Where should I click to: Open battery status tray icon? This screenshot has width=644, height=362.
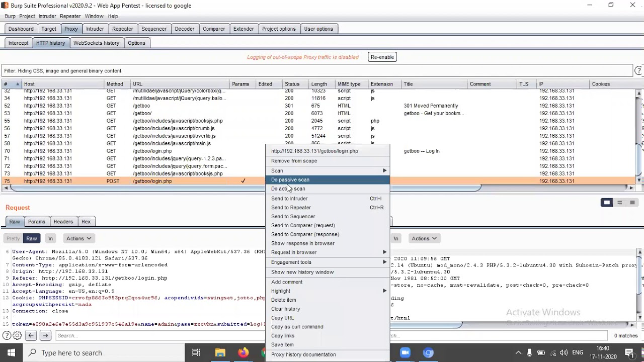pyautogui.click(x=541, y=352)
